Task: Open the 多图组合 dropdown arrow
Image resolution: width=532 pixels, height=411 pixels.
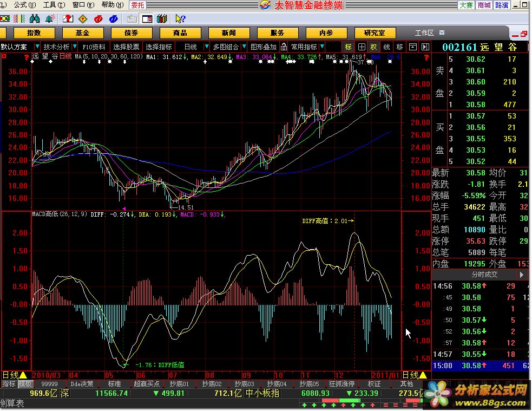Action: coord(244,47)
